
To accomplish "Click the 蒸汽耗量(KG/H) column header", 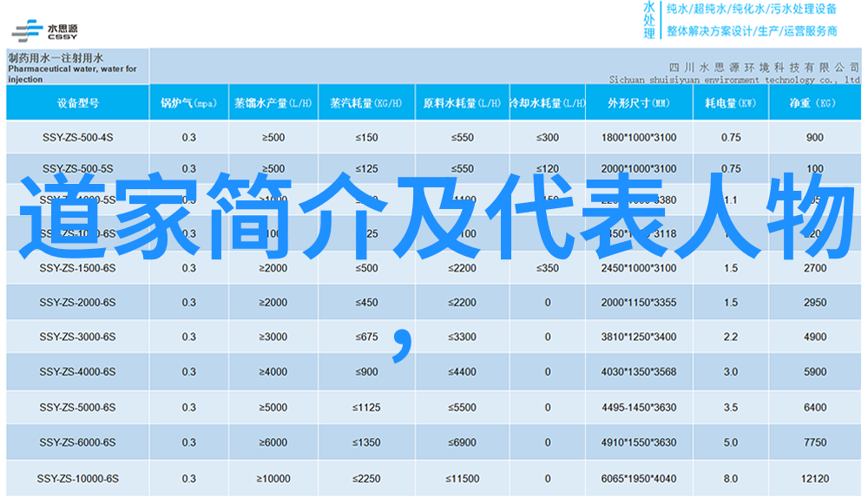I will [365, 102].
